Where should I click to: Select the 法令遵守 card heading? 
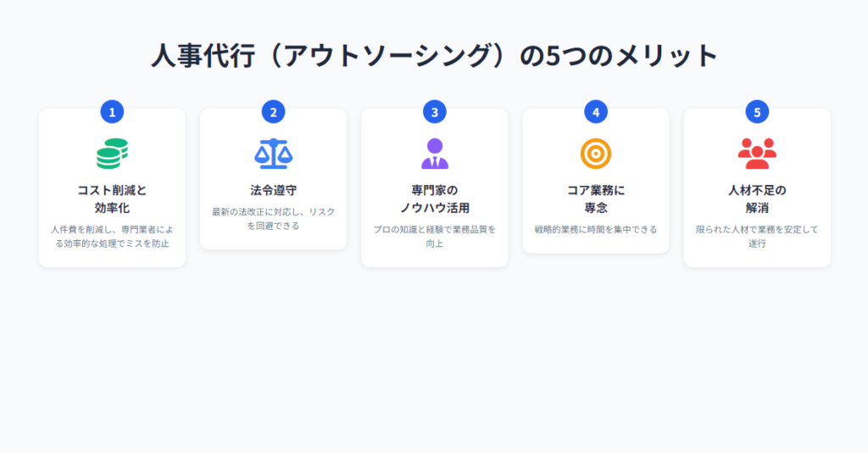(x=273, y=190)
